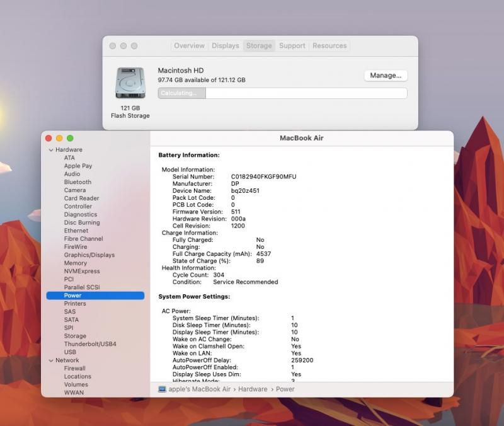Viewport: 504px width, 426px height.
Task: Select Ethernet in the Hardware list
Action: [76, 231]
